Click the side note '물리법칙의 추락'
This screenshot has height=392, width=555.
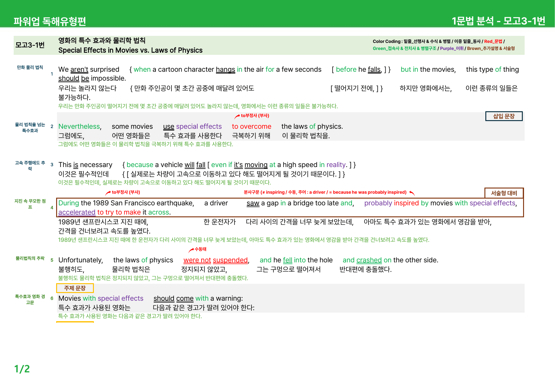30,258
